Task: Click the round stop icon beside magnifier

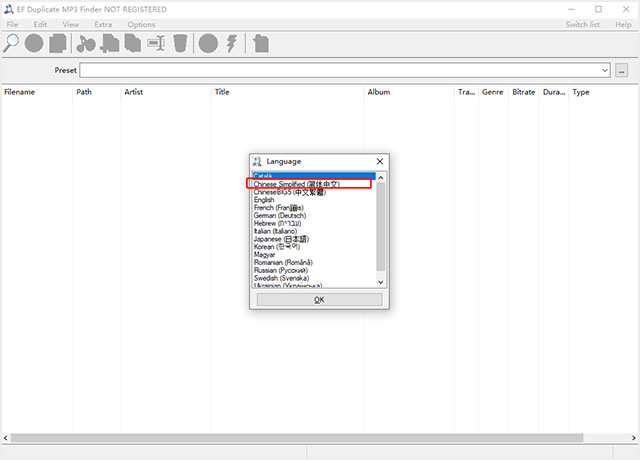Action: tap(35, 43)
